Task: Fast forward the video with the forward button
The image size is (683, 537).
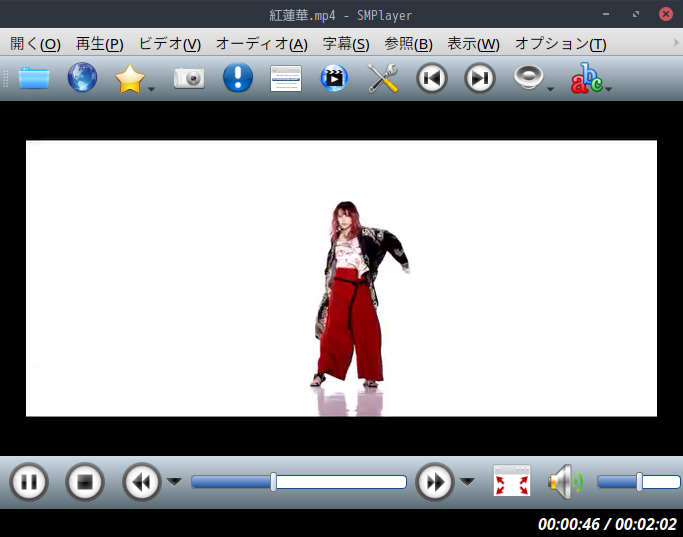Action: tap(435, 482)
